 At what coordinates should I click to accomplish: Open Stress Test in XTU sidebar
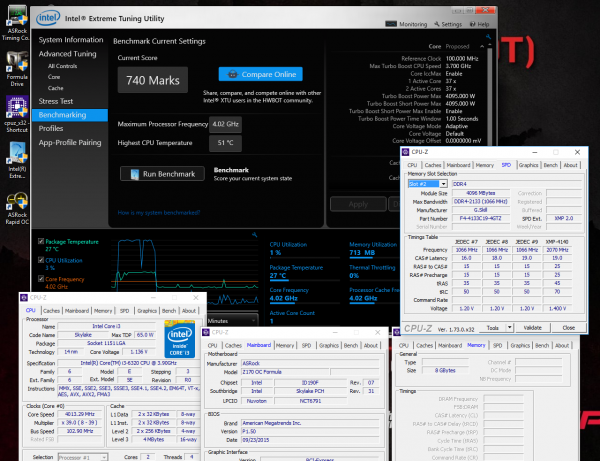point(55,101)
